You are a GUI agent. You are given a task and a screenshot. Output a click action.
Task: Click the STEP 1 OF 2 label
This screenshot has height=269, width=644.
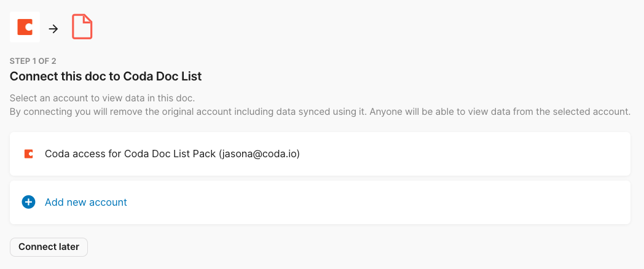tap(42, 61)
